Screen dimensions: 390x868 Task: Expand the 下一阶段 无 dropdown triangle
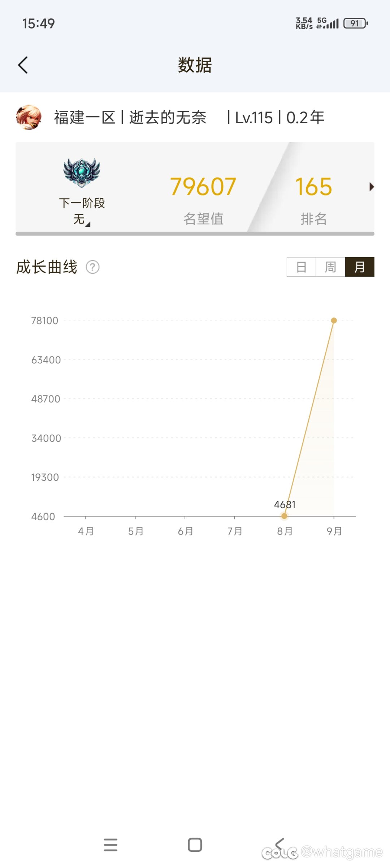[x=88, y=224]
